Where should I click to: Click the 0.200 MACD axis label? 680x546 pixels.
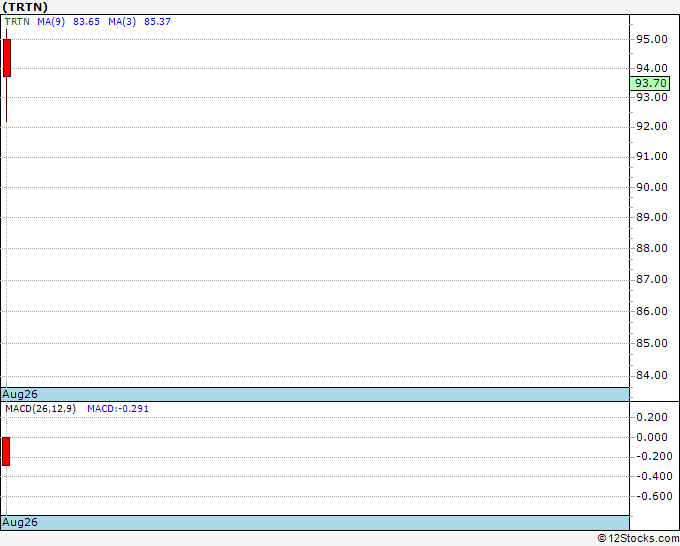pyautogui.click(x=651, y=417)
